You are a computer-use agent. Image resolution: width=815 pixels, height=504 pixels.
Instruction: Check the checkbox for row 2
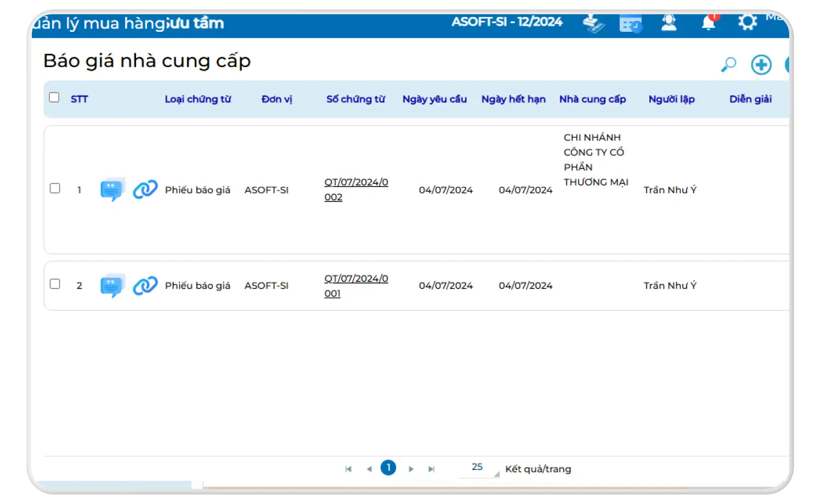[55, 284]
